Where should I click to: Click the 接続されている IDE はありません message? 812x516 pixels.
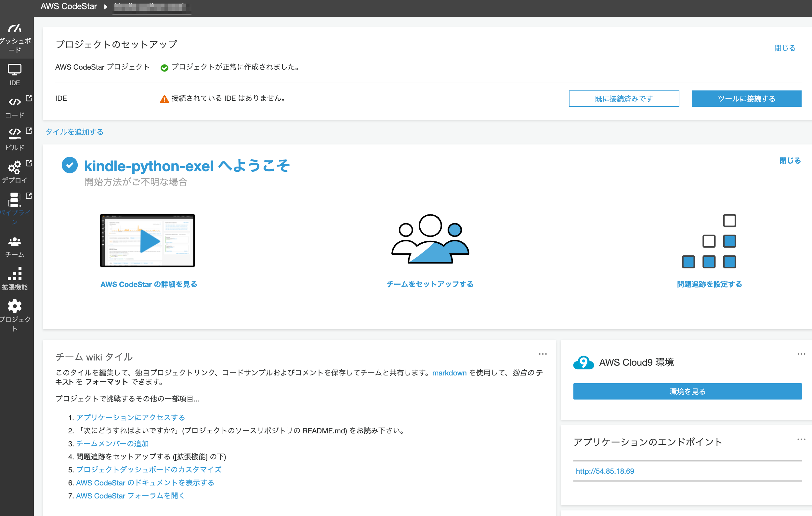[x=229, y=98]
